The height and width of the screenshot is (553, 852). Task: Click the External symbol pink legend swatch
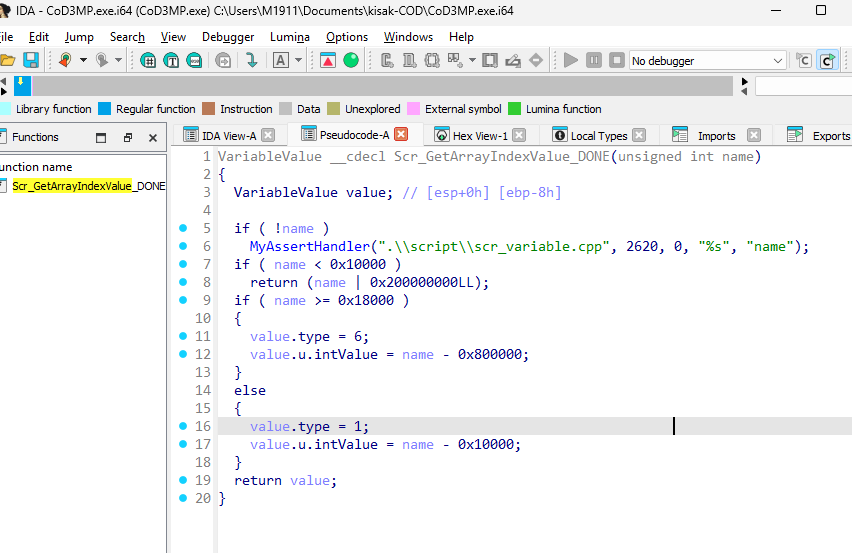(x=414, y=109)
